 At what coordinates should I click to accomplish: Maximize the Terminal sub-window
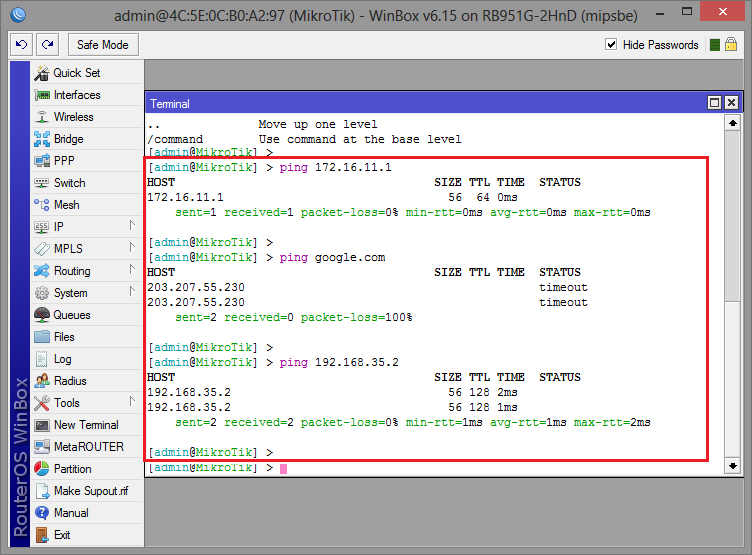tap(715, 103)
